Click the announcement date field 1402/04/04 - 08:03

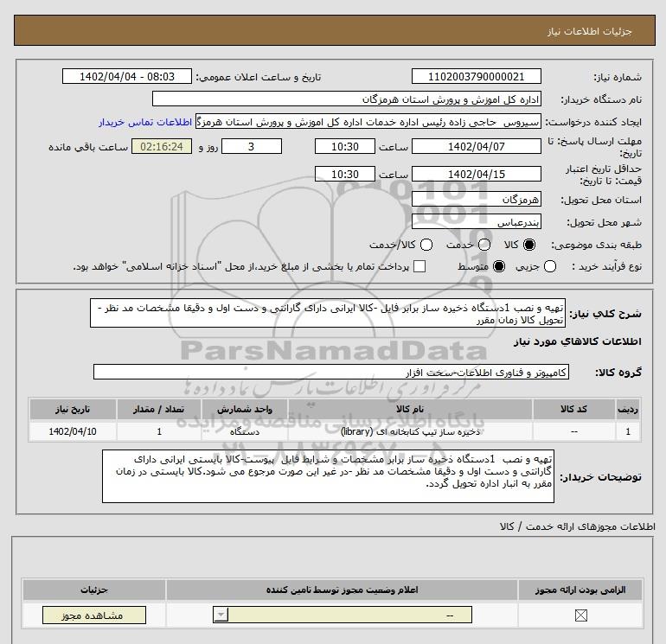[x=127, y=76]
